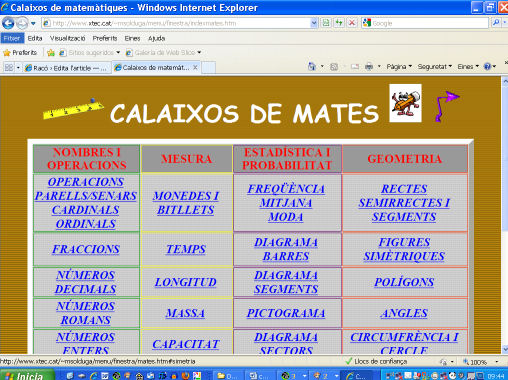Click the Home icon in command bar
508x380 pixels.
pos(312,67)
